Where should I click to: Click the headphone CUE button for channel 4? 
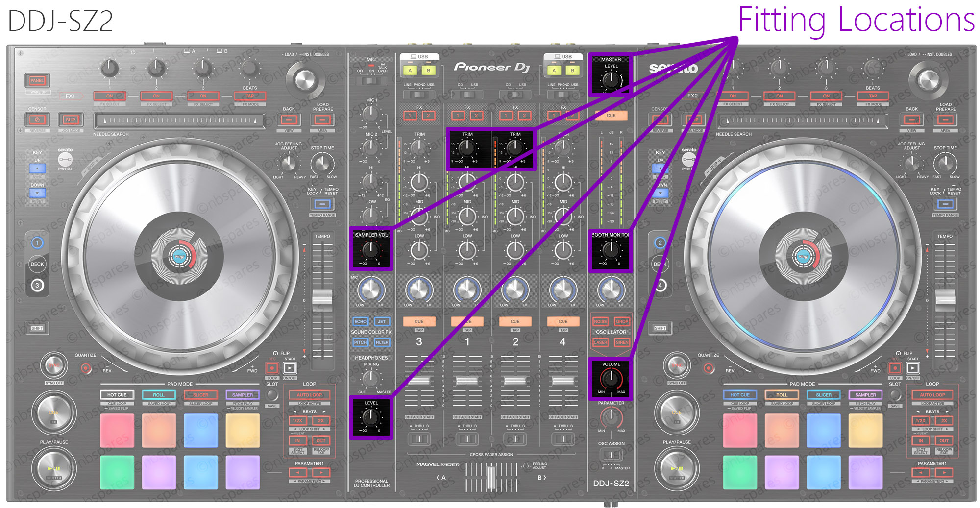[563, 322]
